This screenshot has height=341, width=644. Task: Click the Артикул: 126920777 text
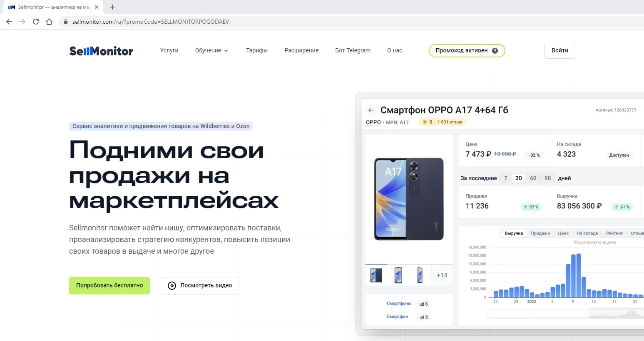616,110
